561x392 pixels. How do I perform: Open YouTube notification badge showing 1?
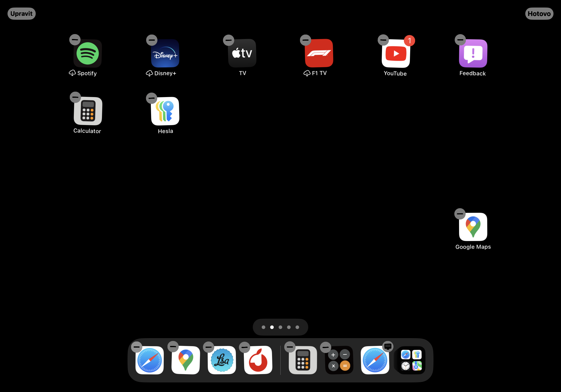pos(409,41)
